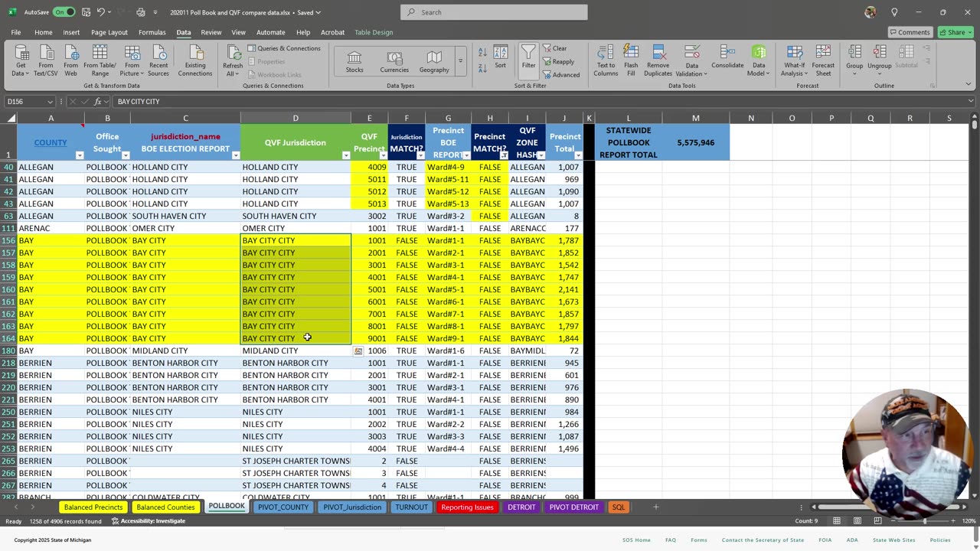Open the PIVOT DETROIT sheet tab
This screenshot has width=980, height=551.
(574, 507)
